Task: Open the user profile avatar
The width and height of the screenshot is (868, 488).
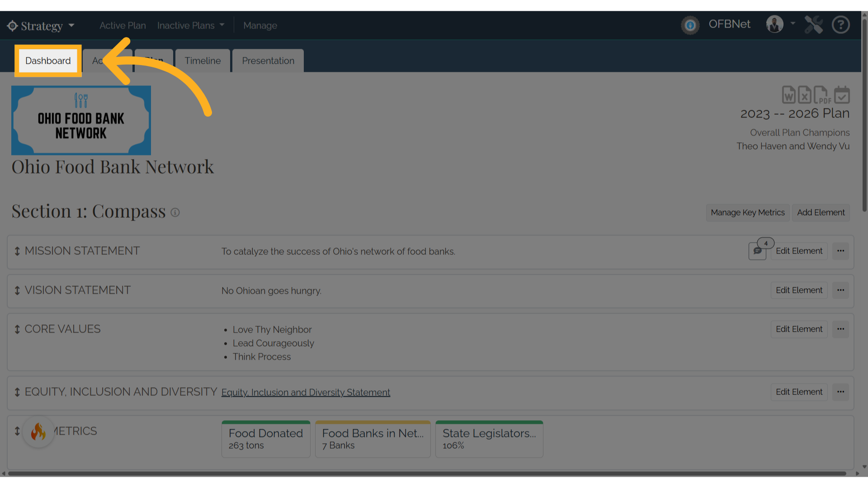Action: point(774,24)
